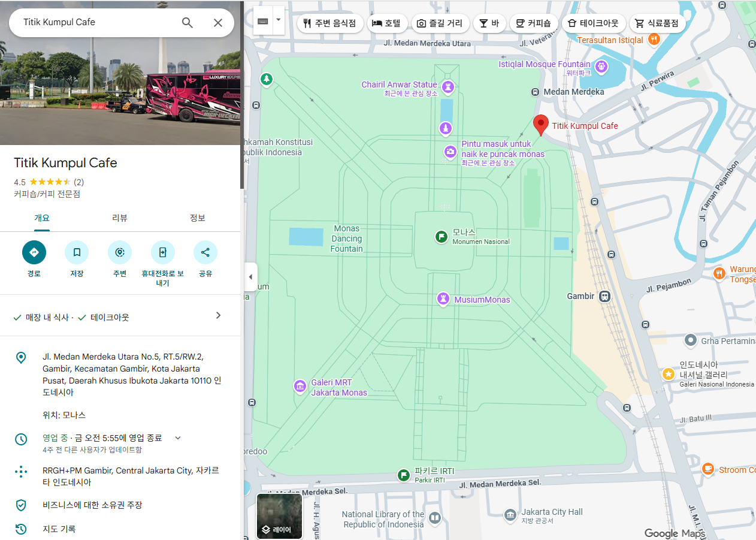The height and width of the screenshot is (540, 756).
Task: Click the 모나스 Monumen Nasional flag marker
Action: (441, 237)
